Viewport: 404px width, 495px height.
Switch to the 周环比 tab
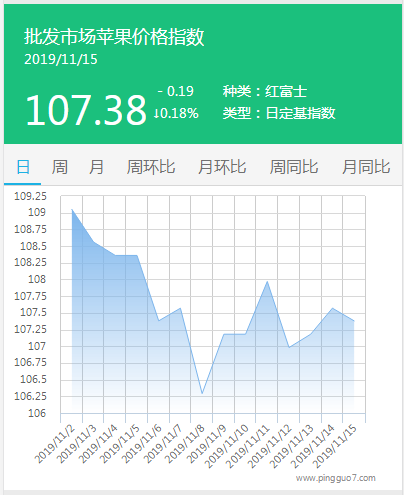151,167
